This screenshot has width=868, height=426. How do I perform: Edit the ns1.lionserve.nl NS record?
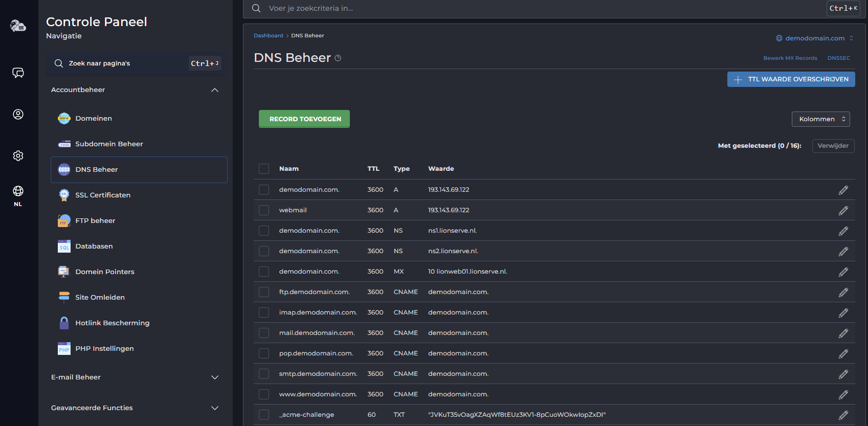point(843,231)
